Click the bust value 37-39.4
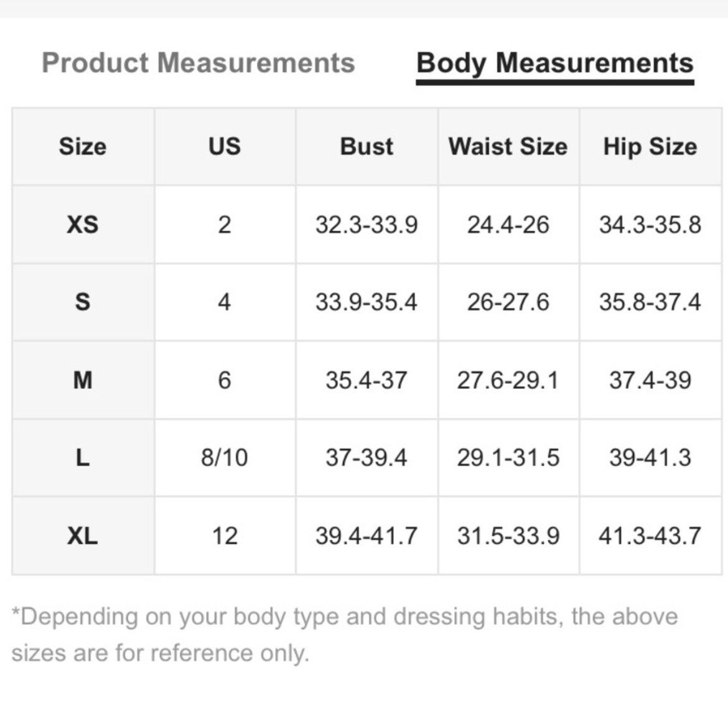 tap(366, 458)
